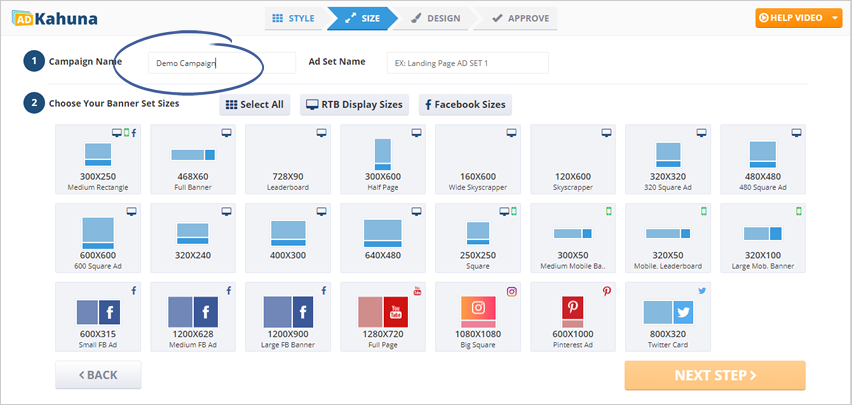The image size is (852, 405).
Task: Click the Select All button
Action: 255,104
